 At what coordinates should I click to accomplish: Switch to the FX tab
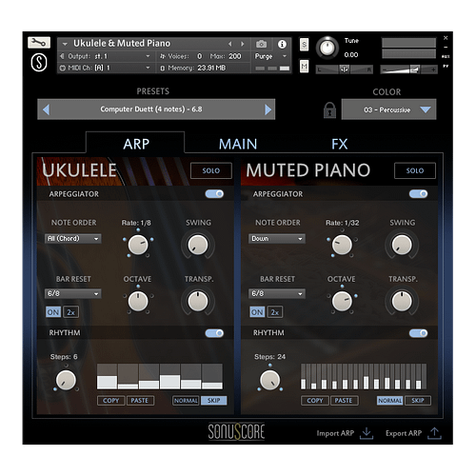(x=340, y=144)
